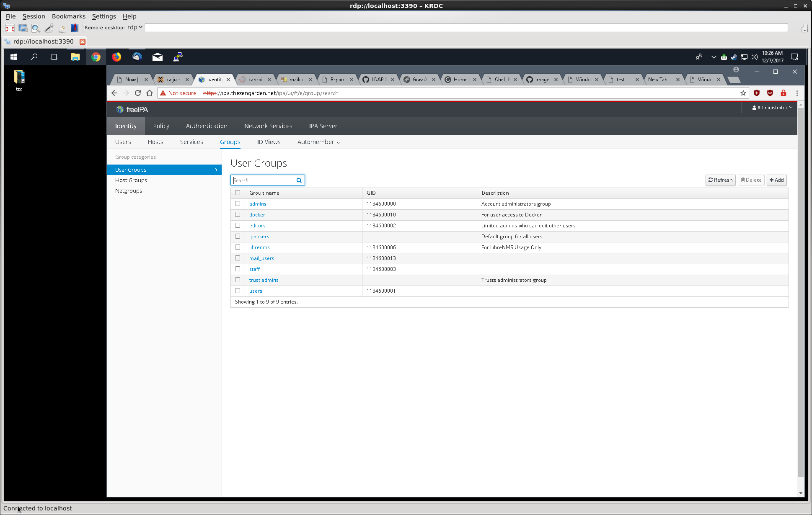
Task: Check the docker group checkbox
Action: click(238, 214)
